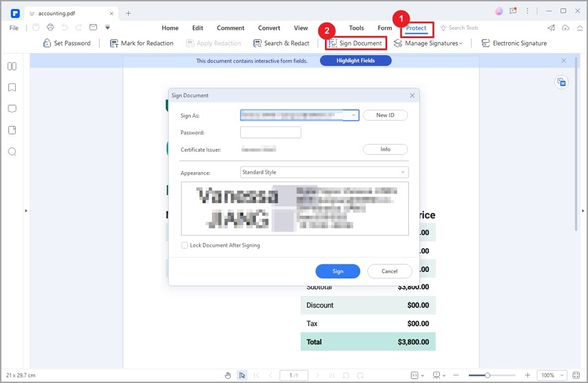Click the share send icon top right
The width and height of the screenshot is (588, 383).
click(x=551, y=28)
